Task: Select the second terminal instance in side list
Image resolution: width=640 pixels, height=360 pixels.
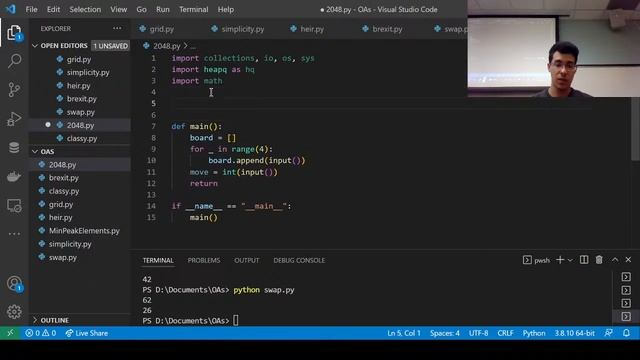Action: coord(626,290)
